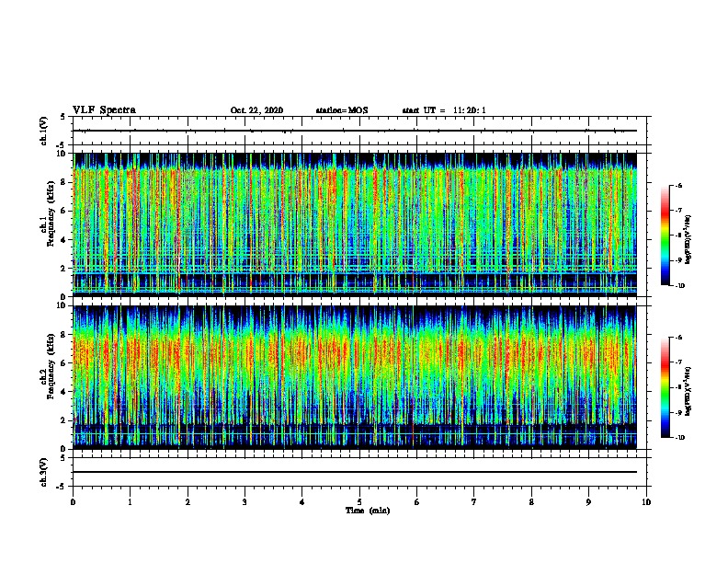728x563 pixels.
Task: Click the ch.1(V) waveform strip at top
Action: [359, 131]
